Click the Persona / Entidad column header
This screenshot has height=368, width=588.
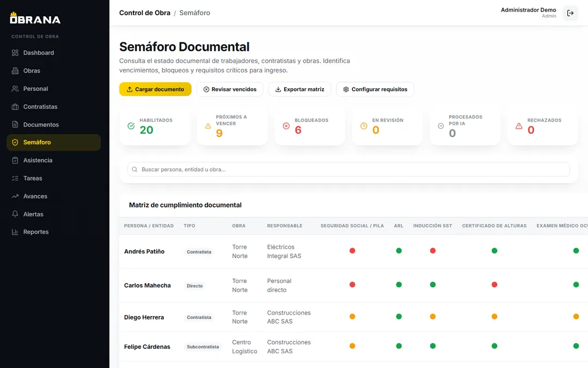(x=149, y=226)
